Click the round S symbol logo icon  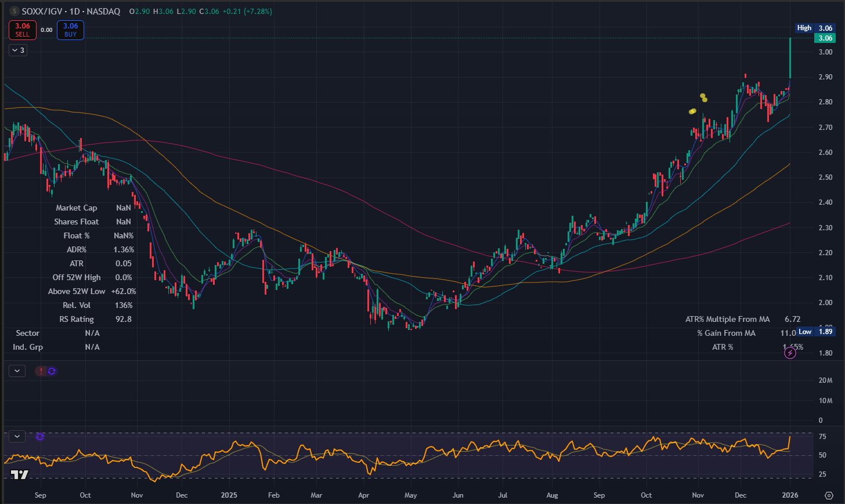15,12
